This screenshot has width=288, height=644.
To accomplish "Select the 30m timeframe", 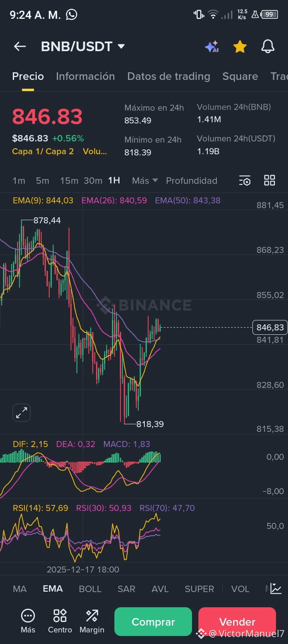I will 93,181.
